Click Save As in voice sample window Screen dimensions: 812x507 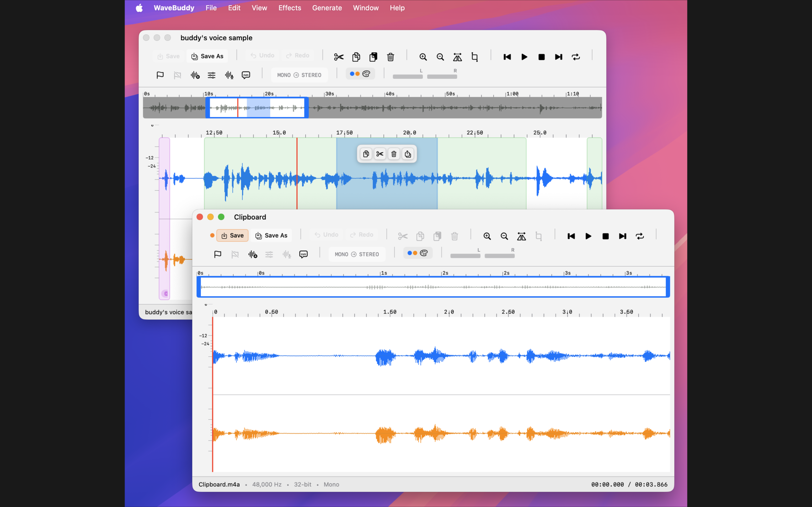click(207, 56)
